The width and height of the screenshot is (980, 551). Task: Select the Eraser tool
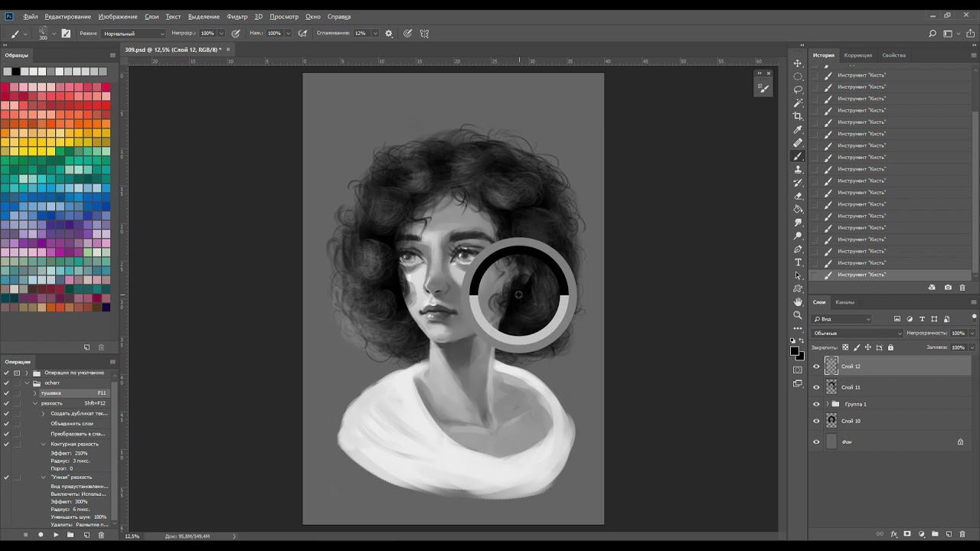798,196
